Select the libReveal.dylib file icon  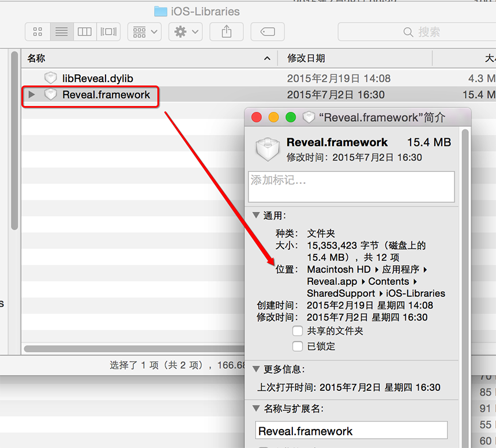pos(51,78)
